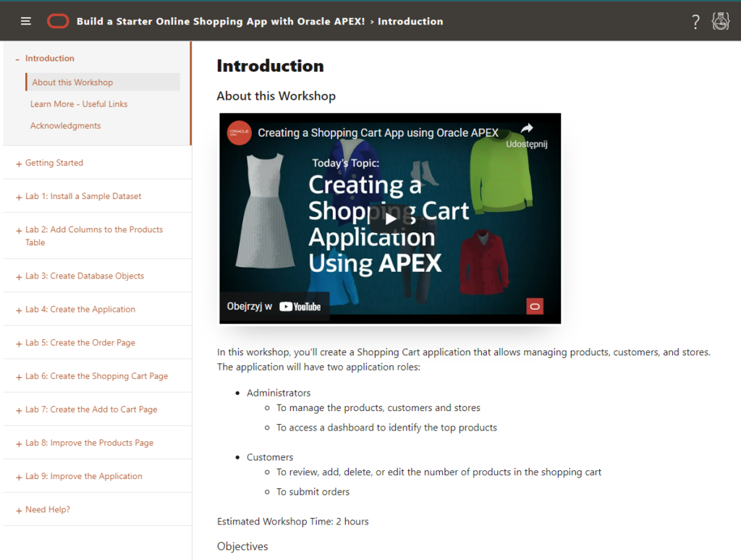Viewport: 741px width, 560px height.
Task: Click the Administrators bullet item
Action: (x=279, y=393)
